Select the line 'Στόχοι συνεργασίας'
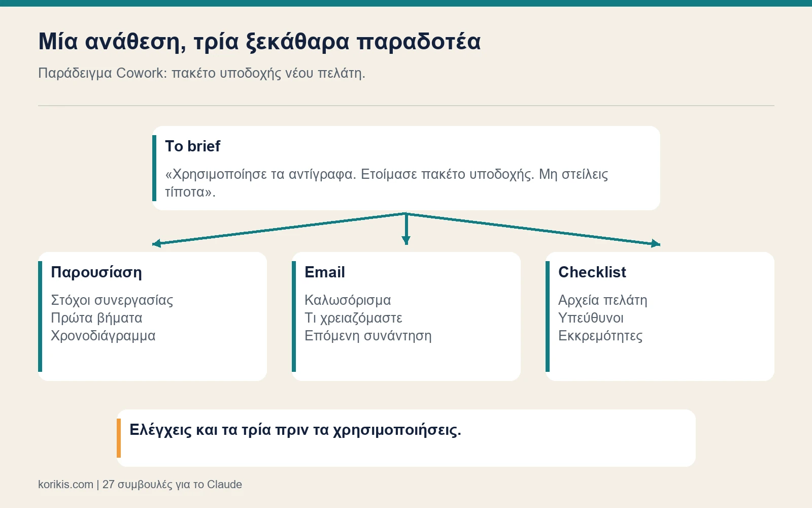 (x=112, y=300)
